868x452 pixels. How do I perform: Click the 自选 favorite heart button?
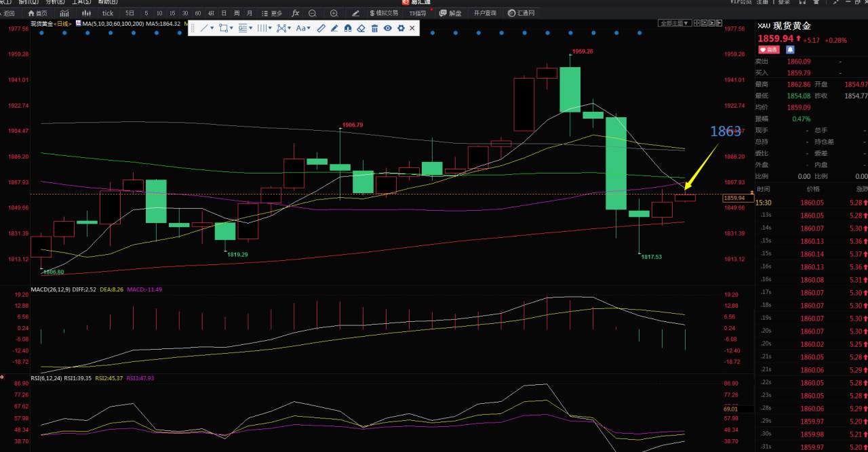[x=768, y=49]
